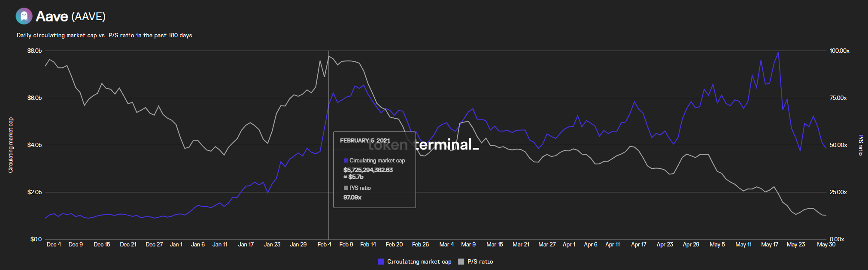Click the $8.0b left axis label
The width and height of the screenshot is (868, 270).
coord(34,51)
